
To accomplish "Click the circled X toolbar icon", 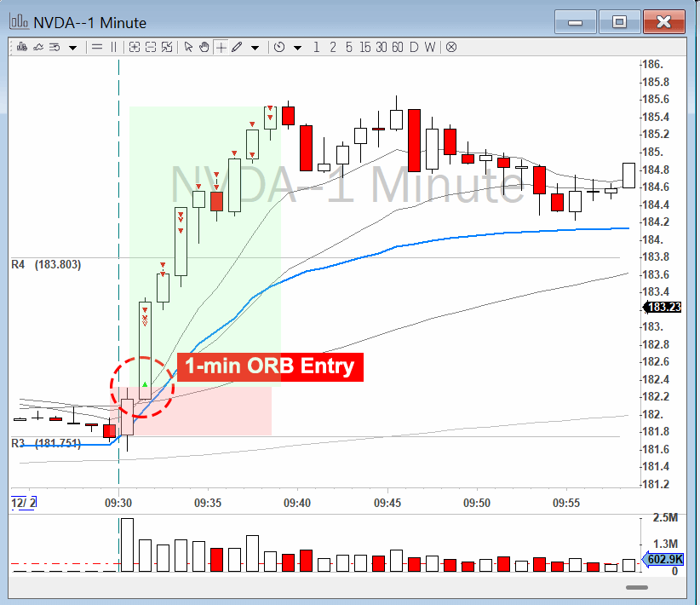I will 451,47.
